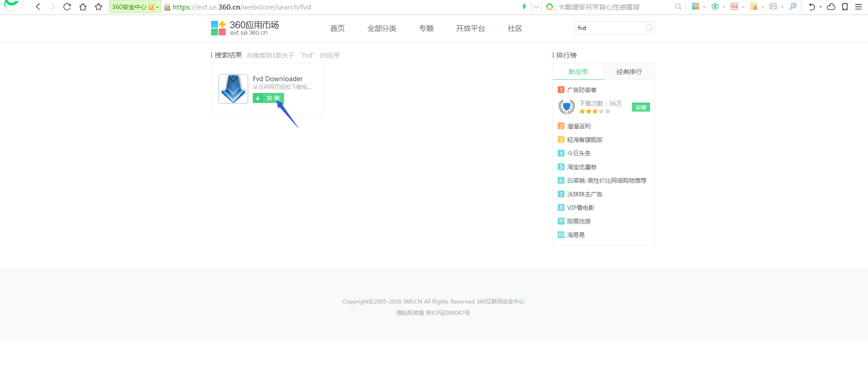Open 冰妹妹去广告 in the ranking list
The width and height of the screenshot is (868, 386).
tap(585, 194)
